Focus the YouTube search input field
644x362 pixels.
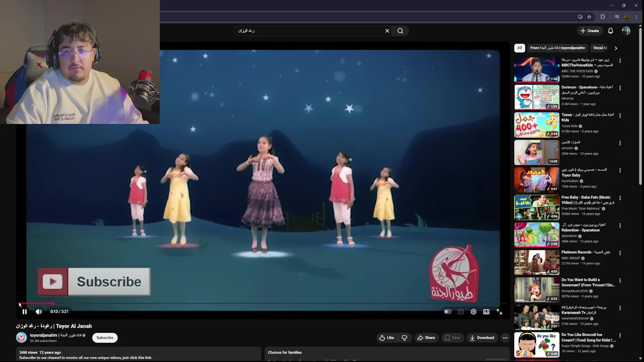click(x=309, y=31)
